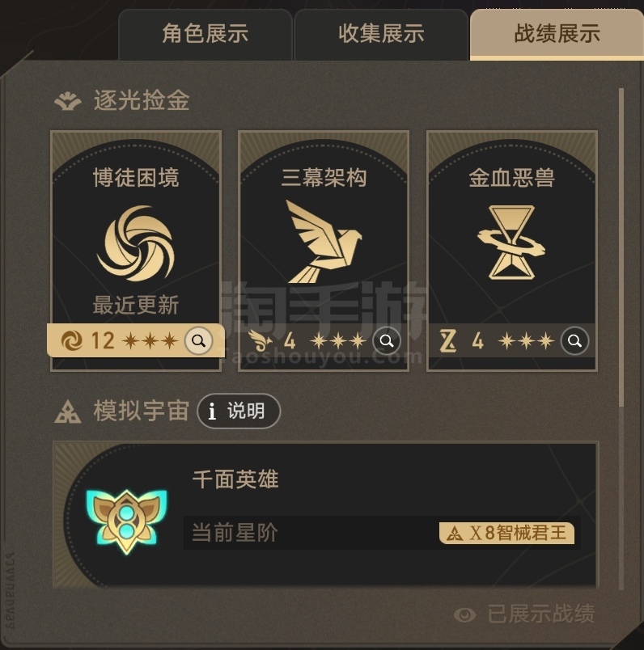Open the 说明 info button
Image resolution: width=644 pixels, height=650 pixels.
(x=239, y=411)
